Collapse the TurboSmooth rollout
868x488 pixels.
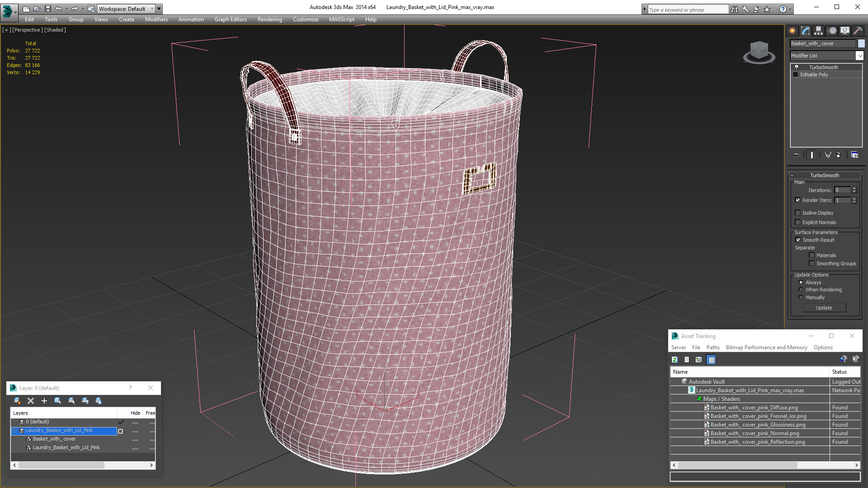click(792, 175)
